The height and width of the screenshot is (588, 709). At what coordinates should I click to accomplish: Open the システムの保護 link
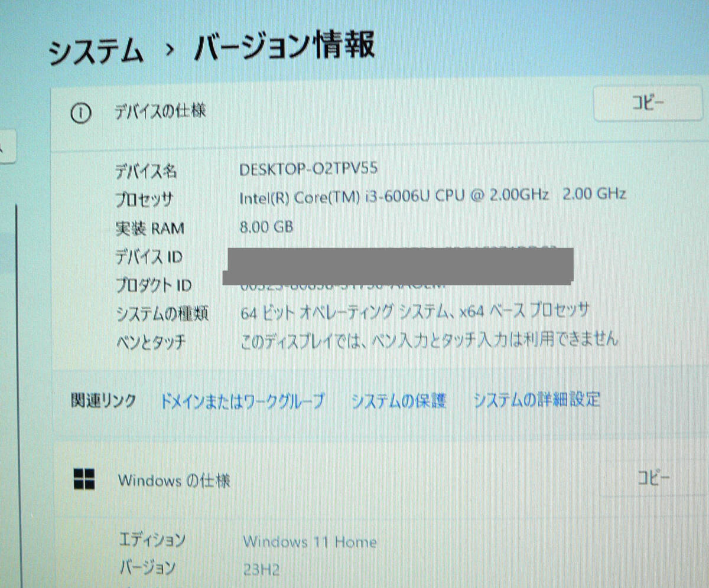(398, 401)
